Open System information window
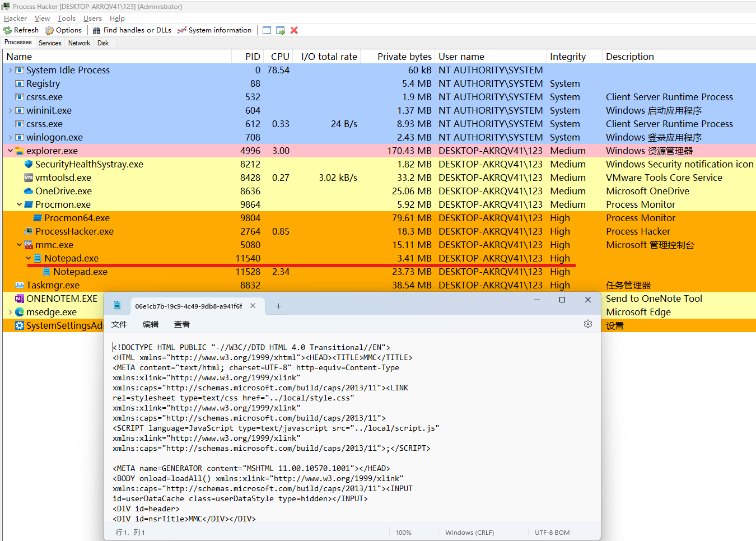 [214, 30]
